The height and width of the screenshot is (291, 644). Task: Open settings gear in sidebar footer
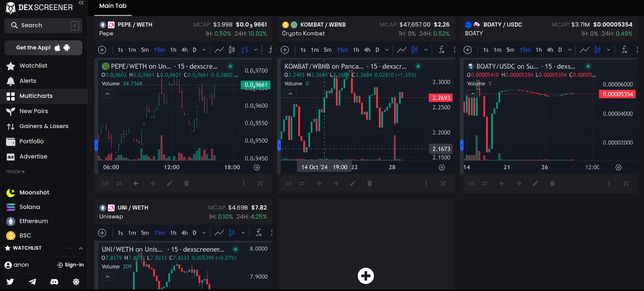pyautogui.click(x=76, y=282)
